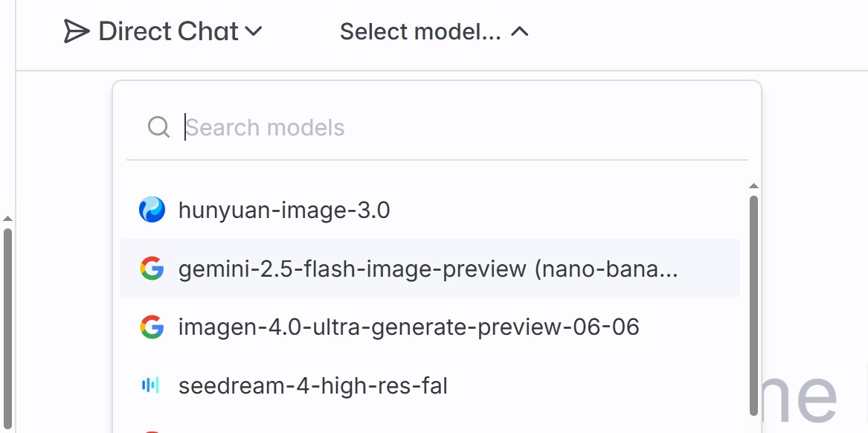
Task: Click the hunyuan-image-3.0 model logo
Action: click(x=152, y=211)
